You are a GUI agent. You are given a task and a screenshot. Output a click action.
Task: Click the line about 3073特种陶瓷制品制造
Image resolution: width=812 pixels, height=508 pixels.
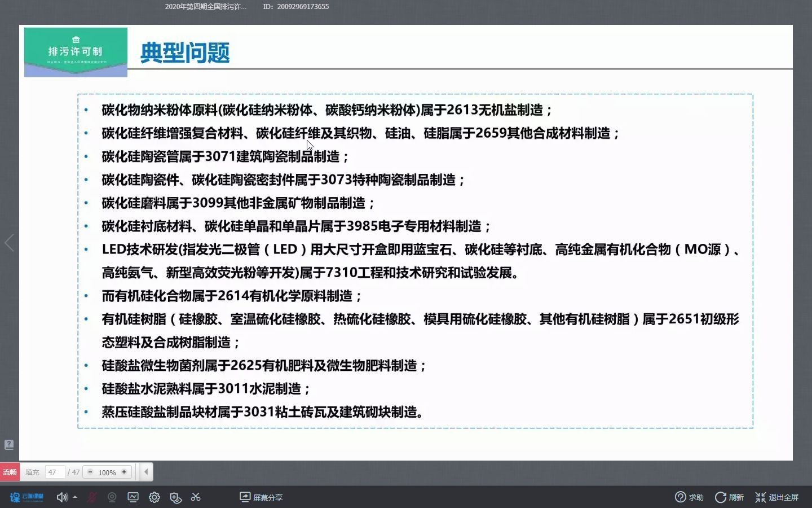click(x=284, y=179)
